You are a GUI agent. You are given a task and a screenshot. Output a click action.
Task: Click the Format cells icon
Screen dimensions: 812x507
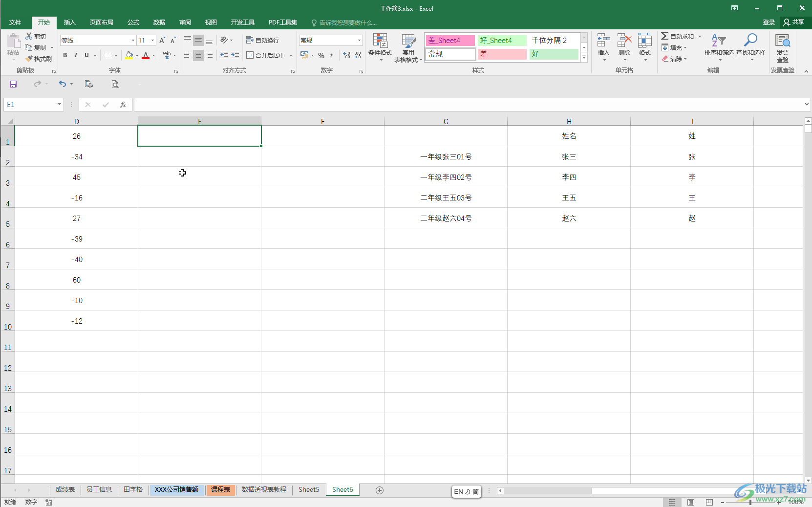tap(645, 41)
